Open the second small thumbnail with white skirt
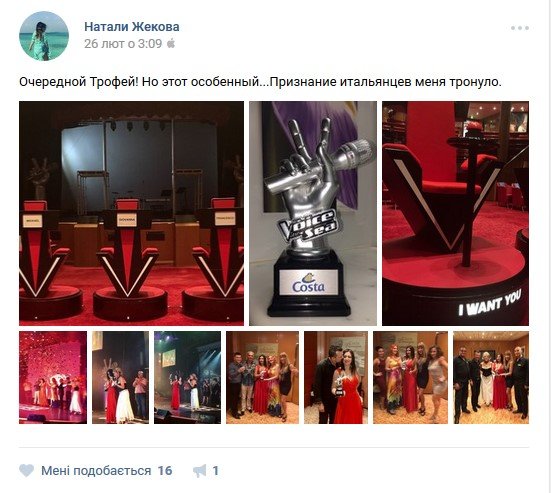This screenshot has width=551, height=493. tap(121, 377)
